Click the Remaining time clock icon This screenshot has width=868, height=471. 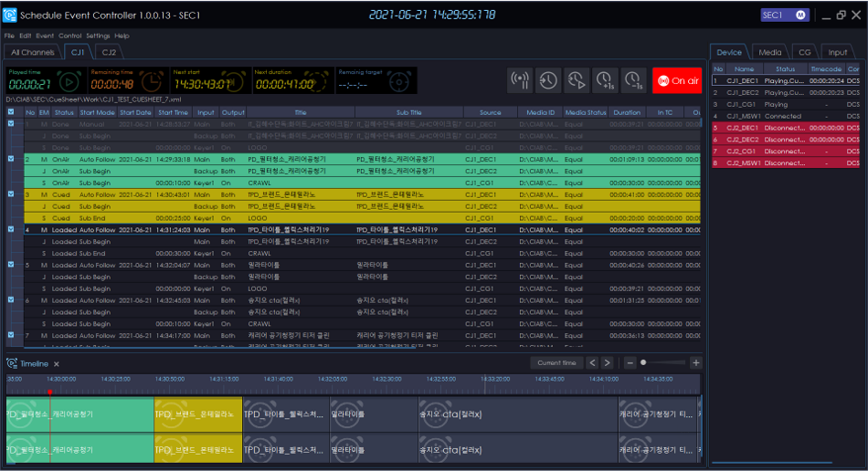153,82
